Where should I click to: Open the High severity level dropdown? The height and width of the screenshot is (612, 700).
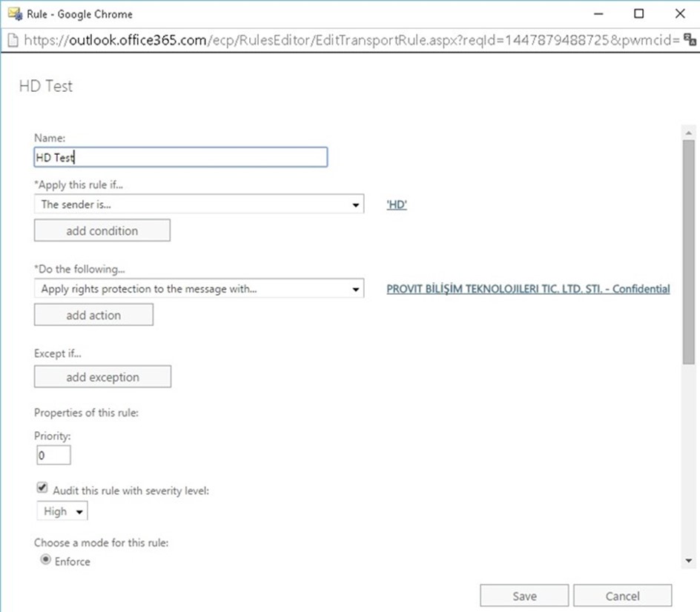click(x=62, y=511)
